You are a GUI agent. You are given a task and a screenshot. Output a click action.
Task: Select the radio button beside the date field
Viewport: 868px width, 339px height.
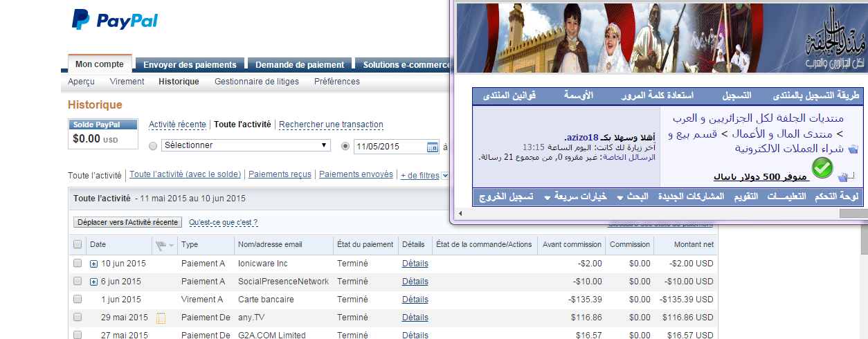[346, 146]
